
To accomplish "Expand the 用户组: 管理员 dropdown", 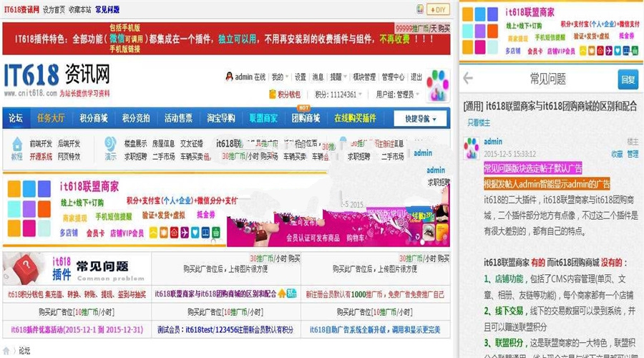I will [x=397, y=95].
